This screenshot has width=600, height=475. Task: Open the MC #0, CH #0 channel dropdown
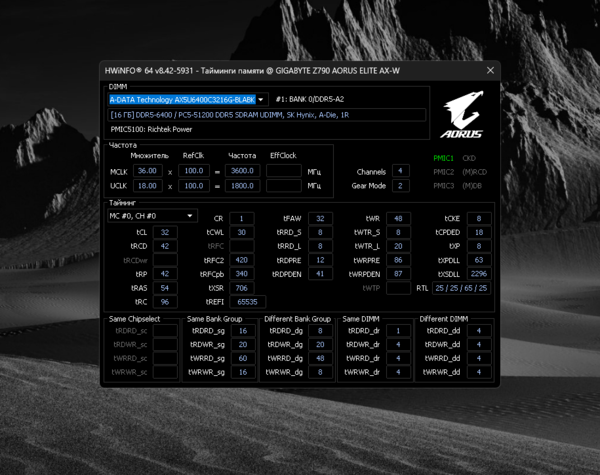(152, 216)
